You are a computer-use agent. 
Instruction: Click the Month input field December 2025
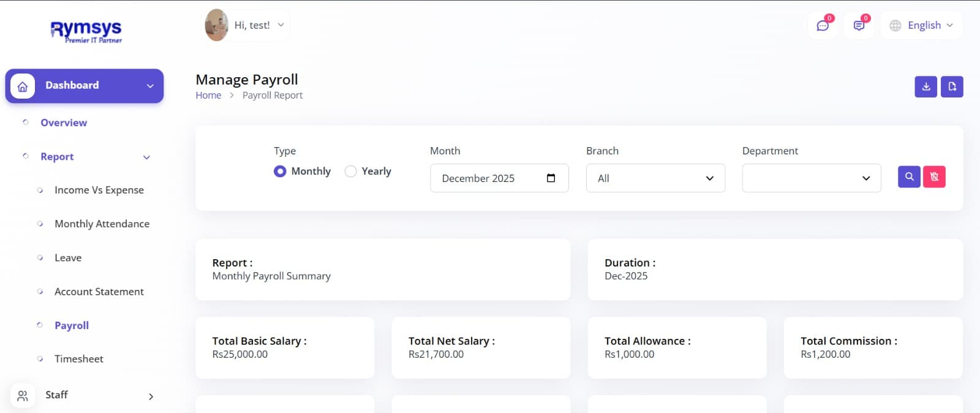[x=484, y=178]
